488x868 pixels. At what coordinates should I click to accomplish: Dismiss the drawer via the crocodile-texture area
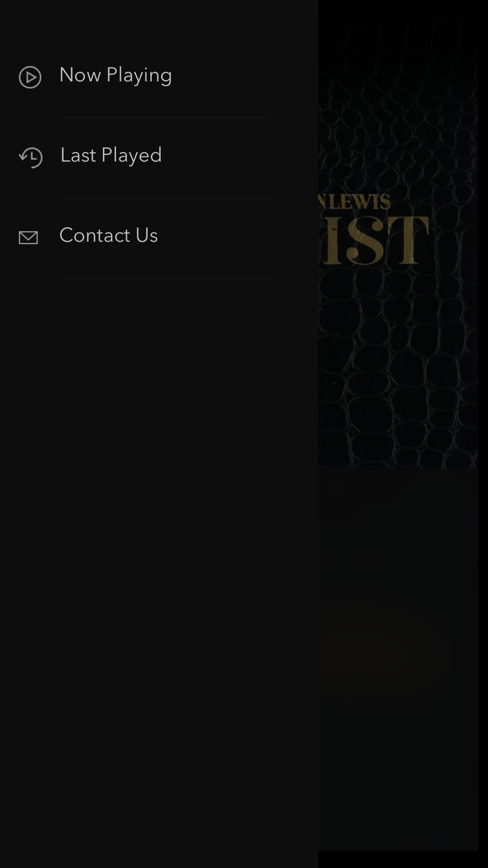point(398,366)
